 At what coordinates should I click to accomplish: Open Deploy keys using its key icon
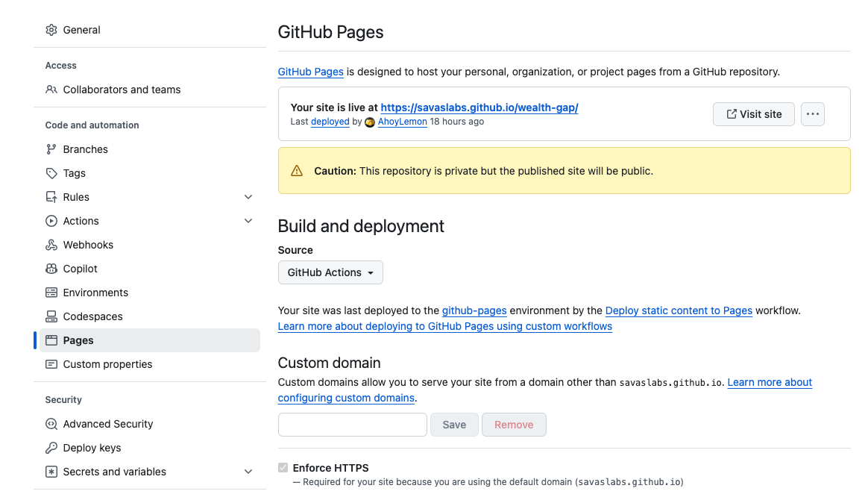(x=51, y=448)
